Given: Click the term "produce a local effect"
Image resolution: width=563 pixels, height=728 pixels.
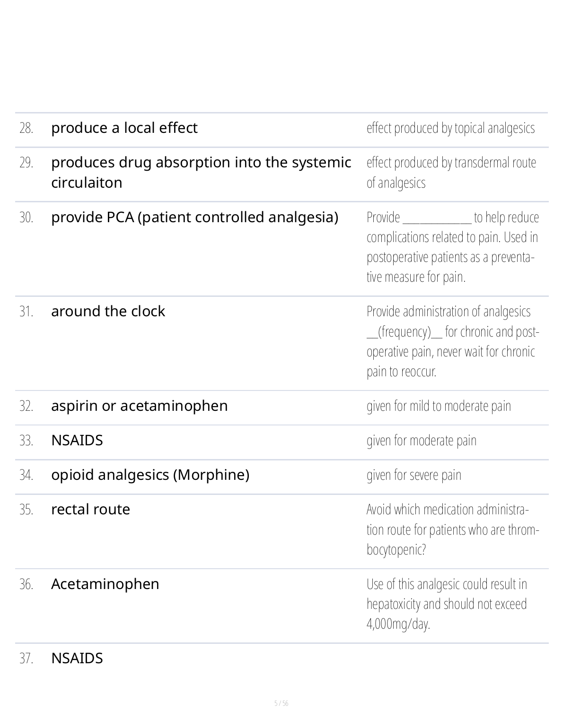Looking at the screenshot, I should (124, 128).
